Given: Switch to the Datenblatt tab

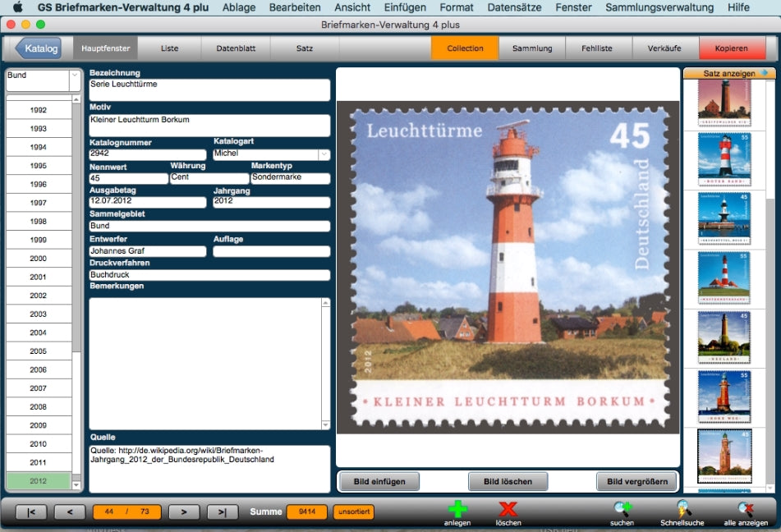Looking at the screenshot, I should click(237, 48).
